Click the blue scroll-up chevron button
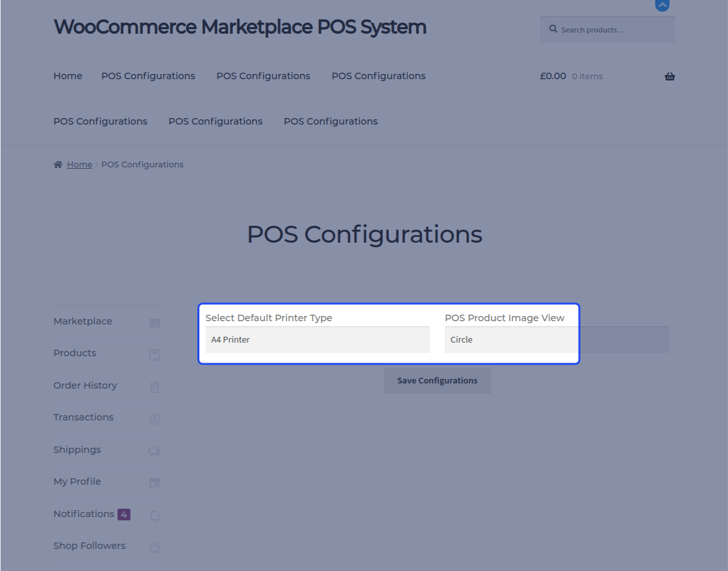 pos(662,5)
